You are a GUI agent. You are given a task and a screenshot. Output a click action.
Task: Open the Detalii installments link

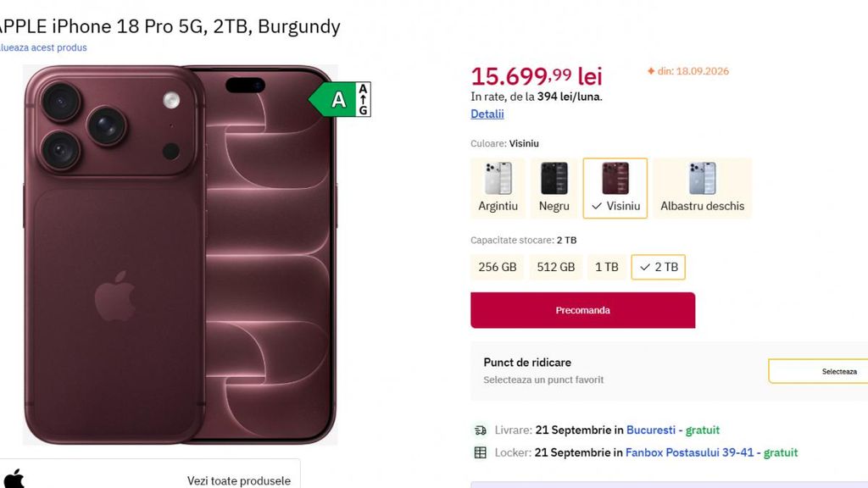click(487, 114)
